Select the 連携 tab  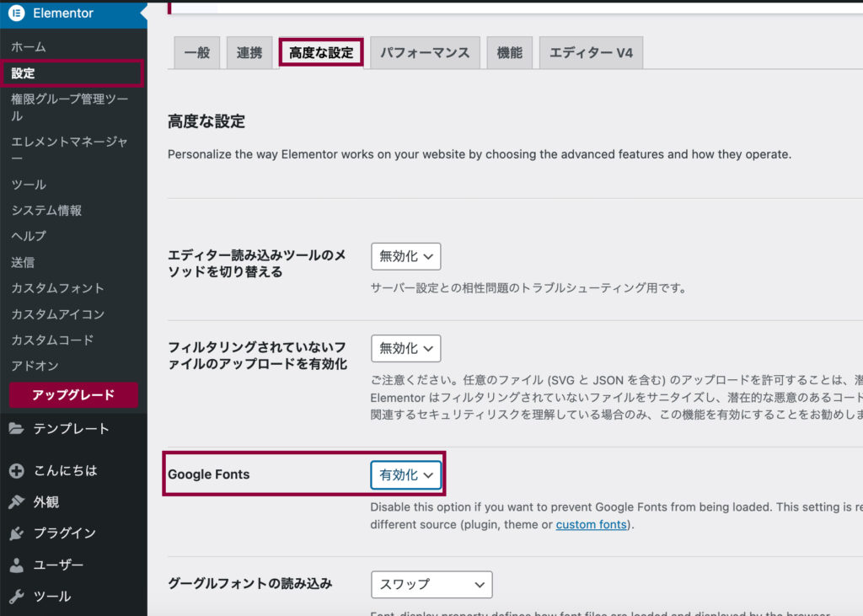click(x=249, y=53)
